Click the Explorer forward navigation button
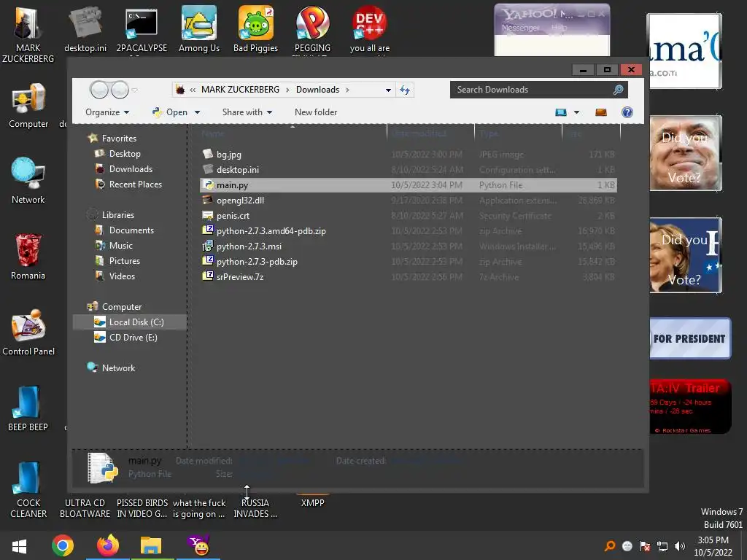 click(120, 90)
